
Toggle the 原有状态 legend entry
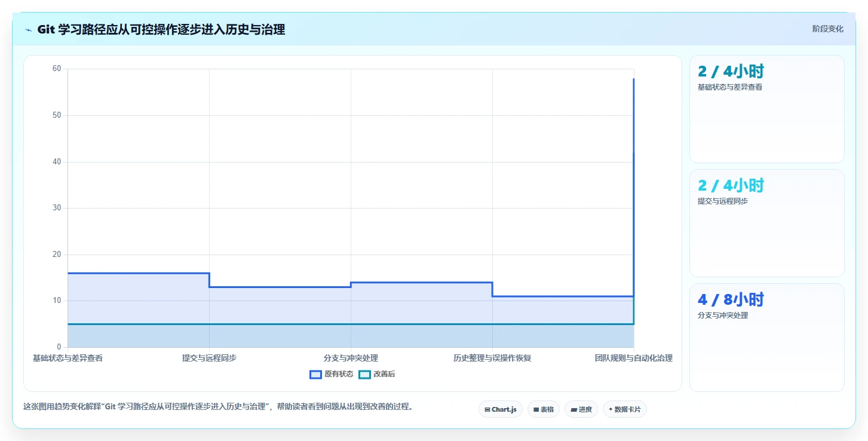click(332, 375)
